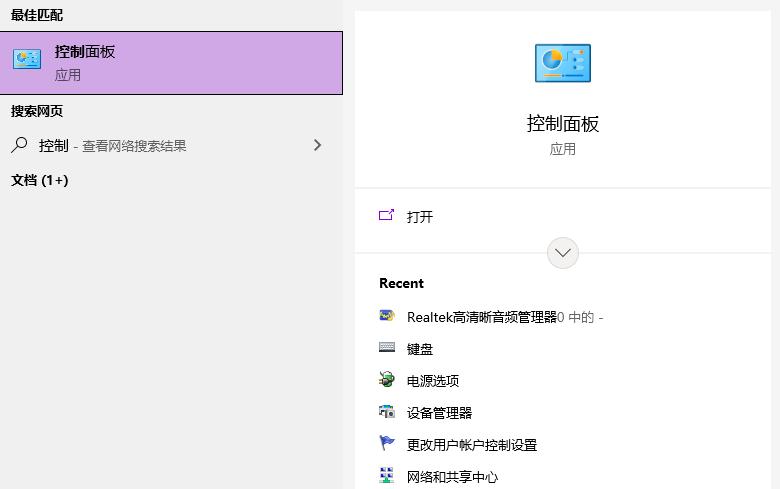
Task: Click the keyboard icon
Action: (387, 347)
